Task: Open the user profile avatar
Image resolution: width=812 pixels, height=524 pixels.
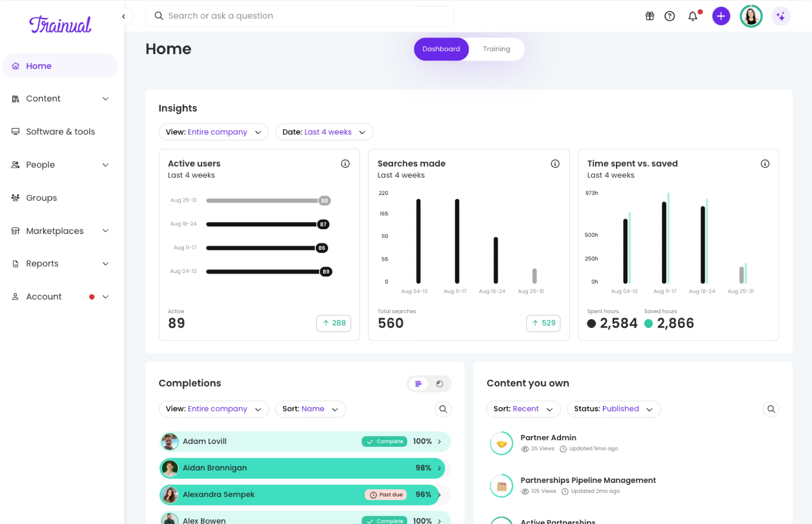Action: click(x=751, y=16)
